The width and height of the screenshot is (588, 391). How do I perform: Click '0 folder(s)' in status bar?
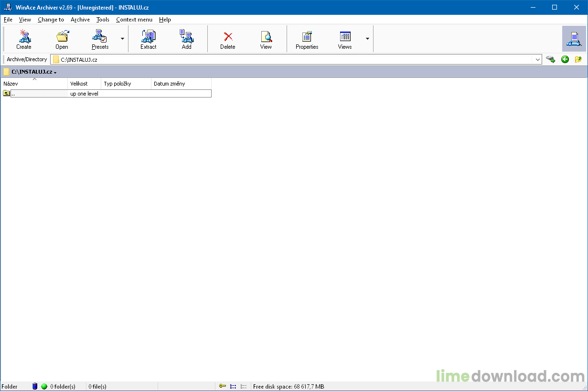click(x=63, y=386)
